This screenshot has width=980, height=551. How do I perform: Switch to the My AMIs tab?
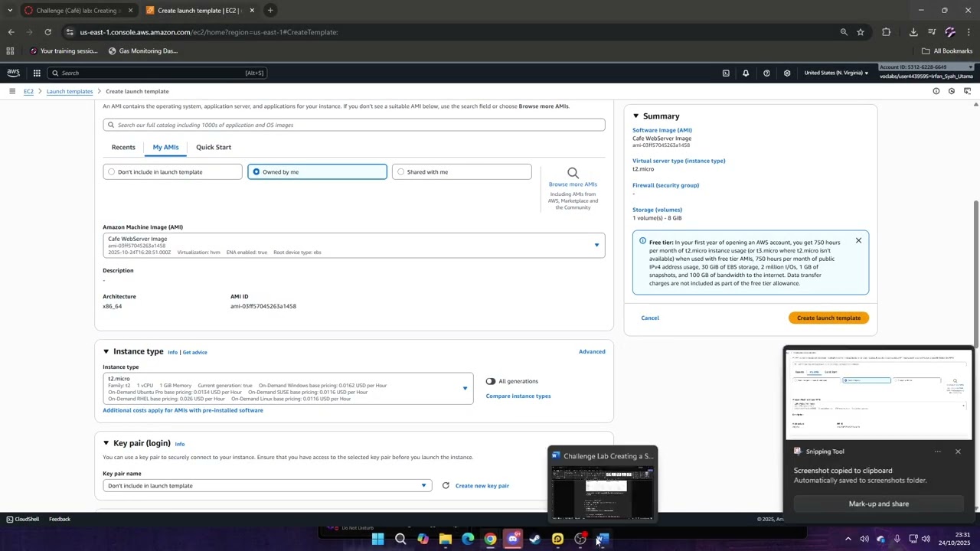(165, 147)
